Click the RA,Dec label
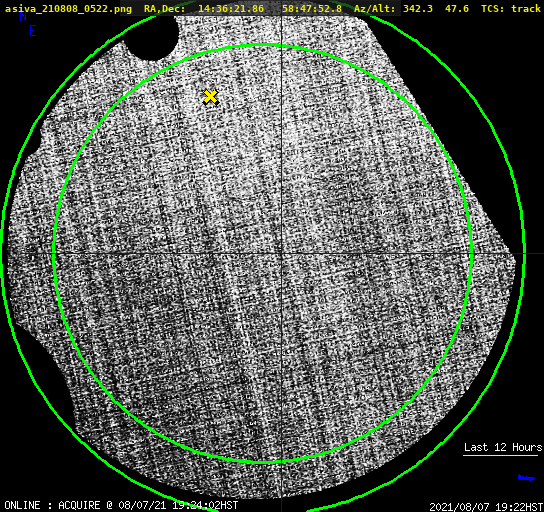The image size is (544, 512). pos(165,9)
